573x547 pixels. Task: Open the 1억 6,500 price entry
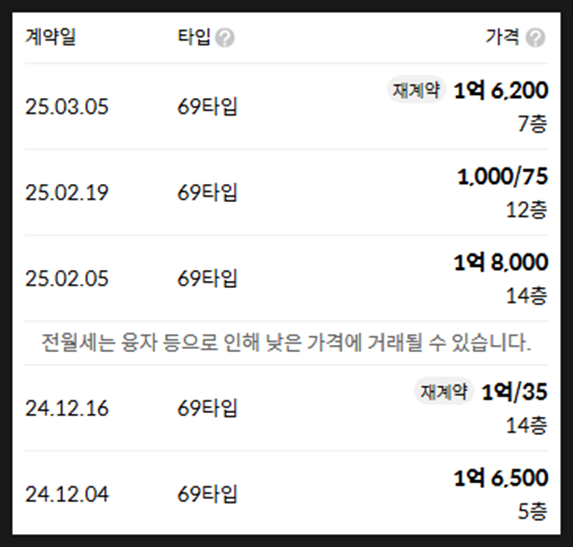(x=501, y=478)
